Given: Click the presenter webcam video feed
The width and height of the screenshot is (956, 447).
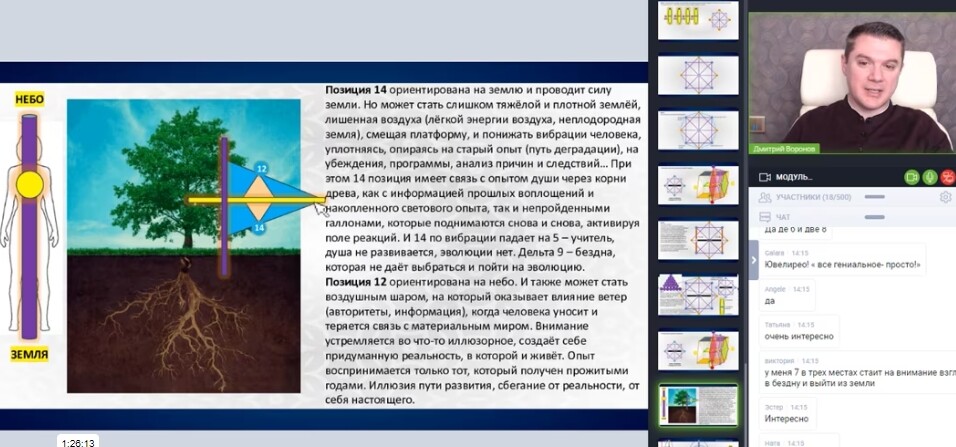Looking at the screenshot, I should pyautogui.click(x=852, y=82).
